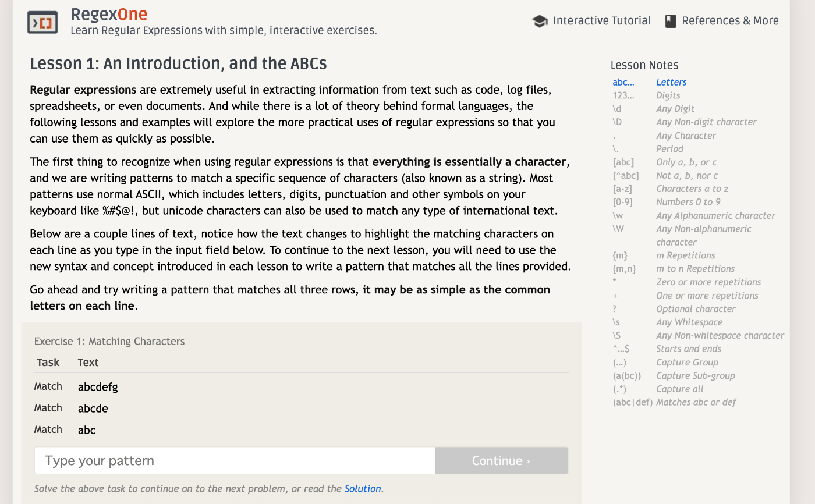Click the Lesson 1 heading text
This screenshot has width=815, height=504.
[178, 63]
